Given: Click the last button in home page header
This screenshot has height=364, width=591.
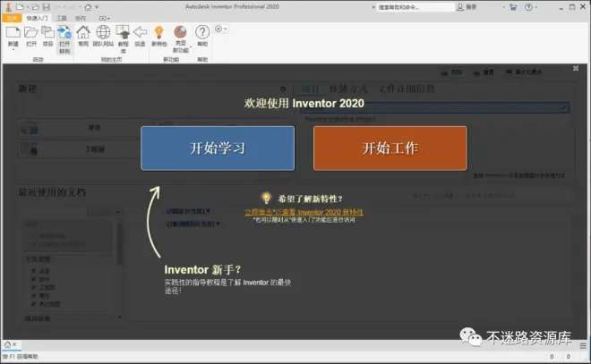Looking at the screenshot, I should pos(524,72).
